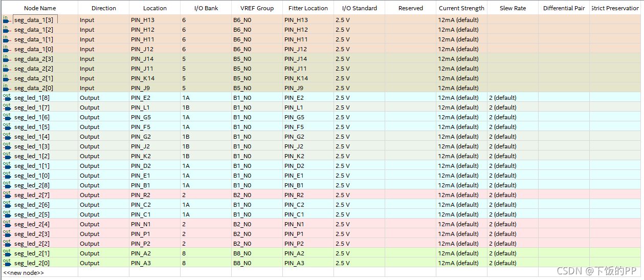
Task: Click the output pin icon for seg_led_2[5]
Action: [7, 214]
